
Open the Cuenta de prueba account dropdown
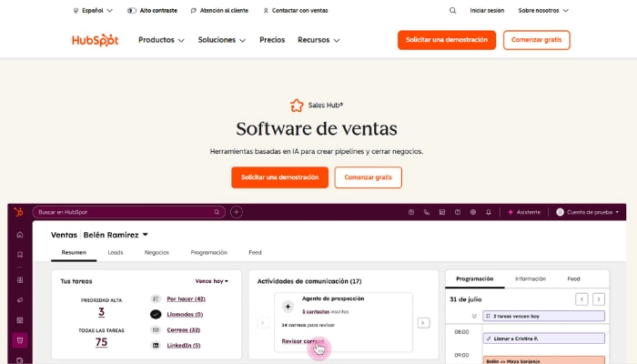[x=588, y=212]
